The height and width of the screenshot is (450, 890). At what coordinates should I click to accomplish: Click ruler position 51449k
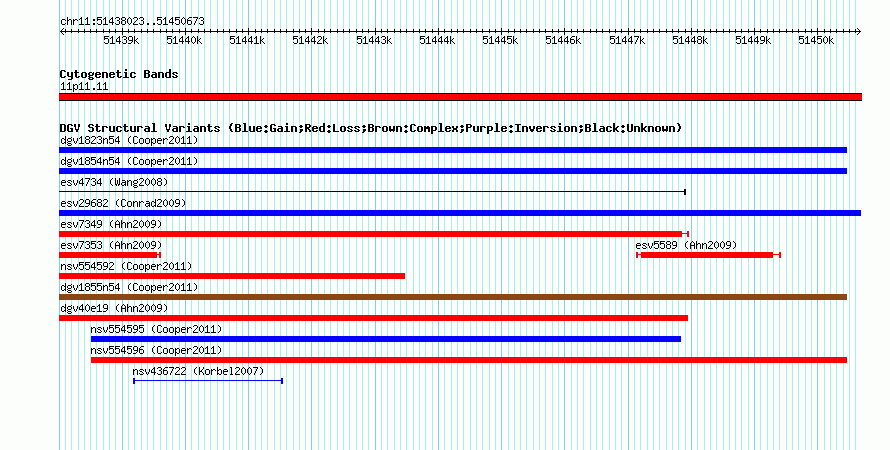click(x=753, y=41)
